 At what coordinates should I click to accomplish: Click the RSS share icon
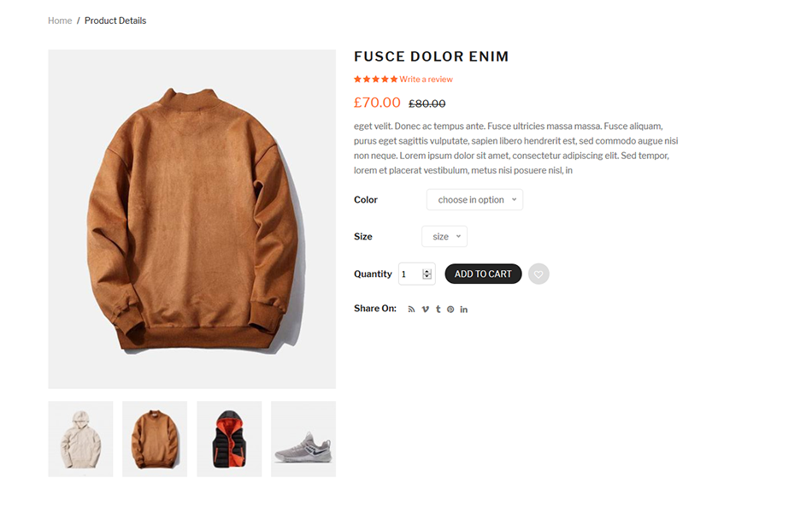click(x=411, y=310)
